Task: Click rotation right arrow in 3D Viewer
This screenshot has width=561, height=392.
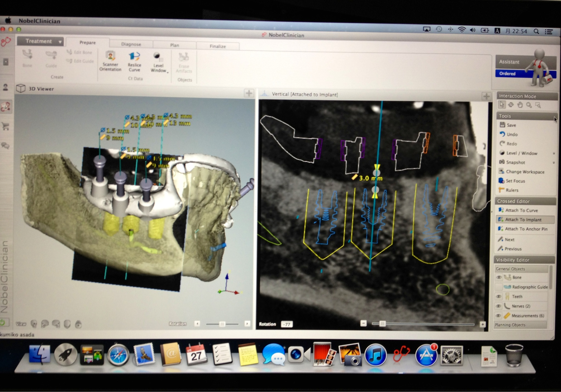Action: (247, 324)
